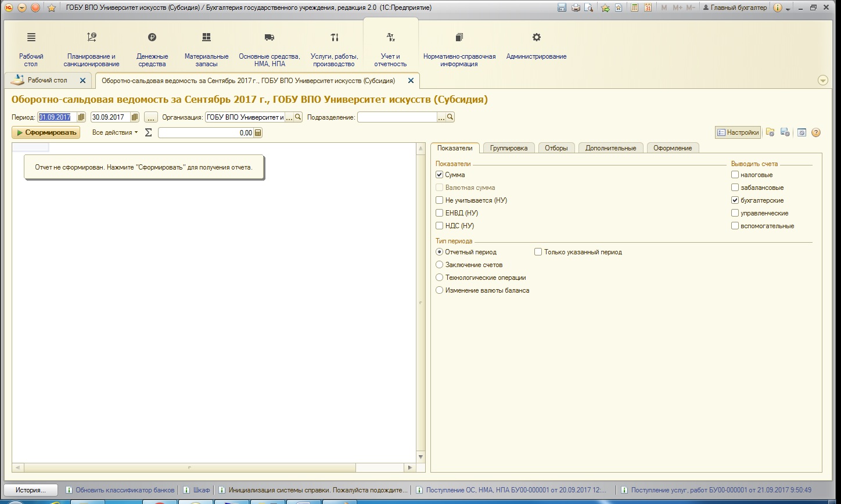Select the Заключение счетов radio button
This screenshot has width=841, height=504.
coord(440,264)
